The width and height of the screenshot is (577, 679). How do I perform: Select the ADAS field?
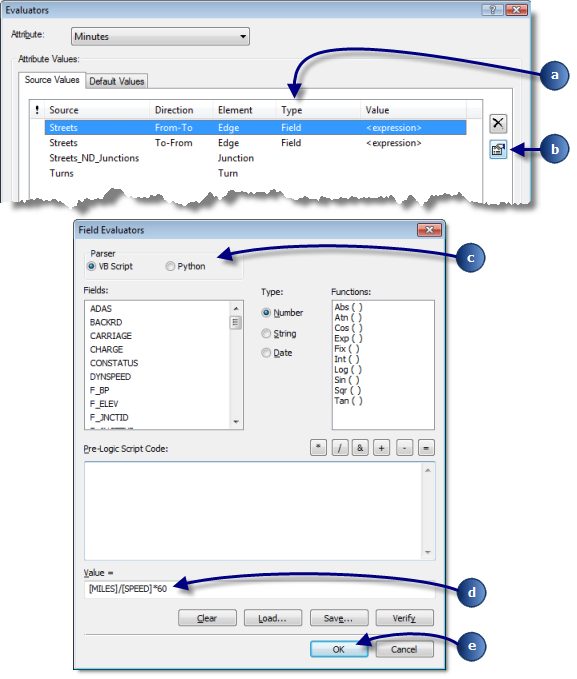coord(100,309)
